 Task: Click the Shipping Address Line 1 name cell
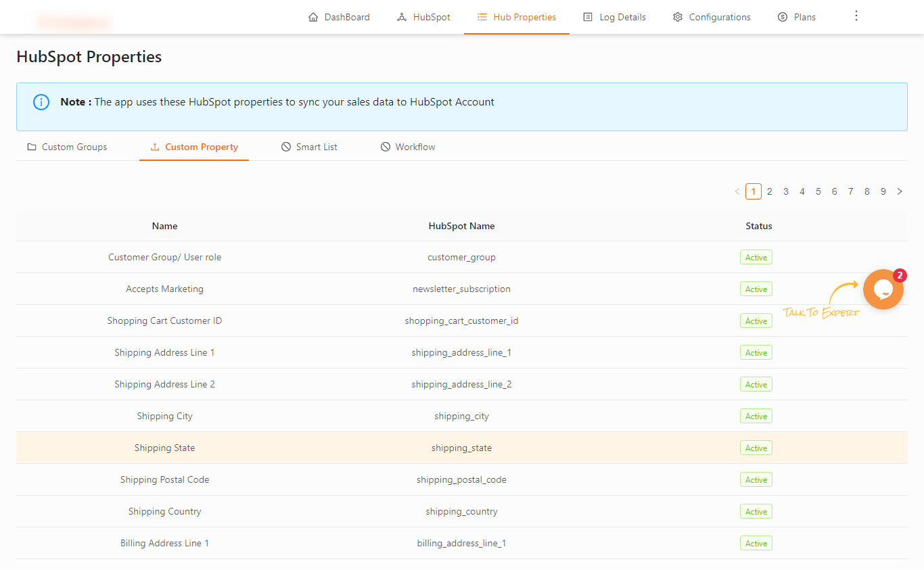164,352
